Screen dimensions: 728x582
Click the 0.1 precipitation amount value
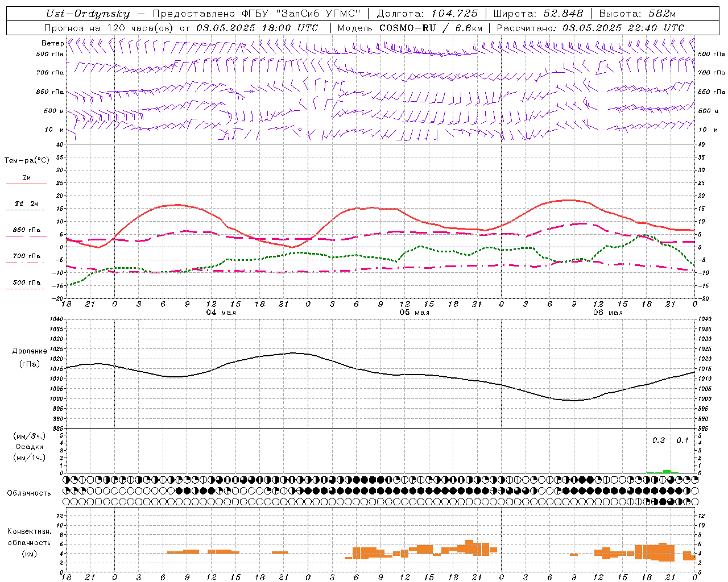pyautogui.click(x=682, y=440)
